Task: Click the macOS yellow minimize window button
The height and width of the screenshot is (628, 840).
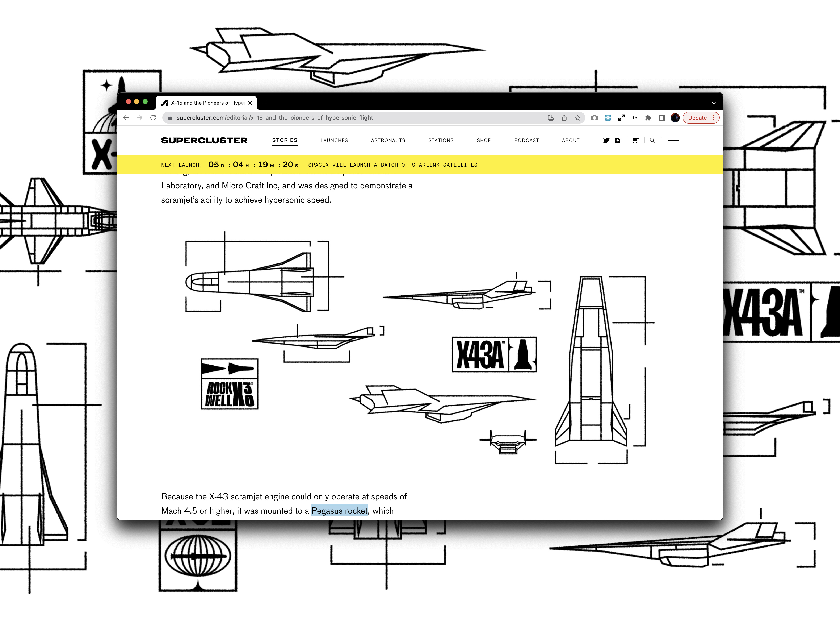Action: click(x=137, y=102)
